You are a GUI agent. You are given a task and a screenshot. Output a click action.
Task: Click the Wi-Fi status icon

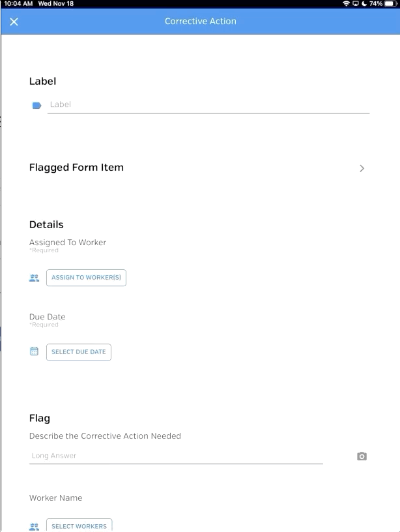click(346, 4)
